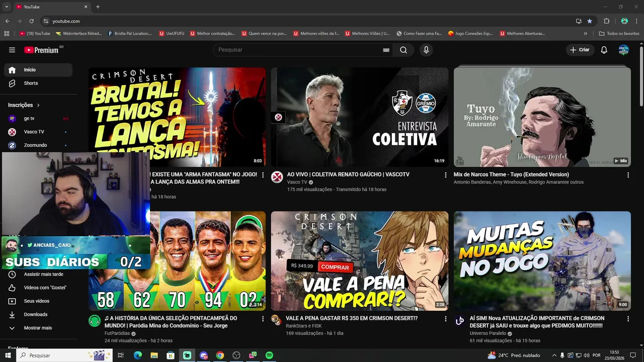Show hidden system tray icons

[553, 355]
